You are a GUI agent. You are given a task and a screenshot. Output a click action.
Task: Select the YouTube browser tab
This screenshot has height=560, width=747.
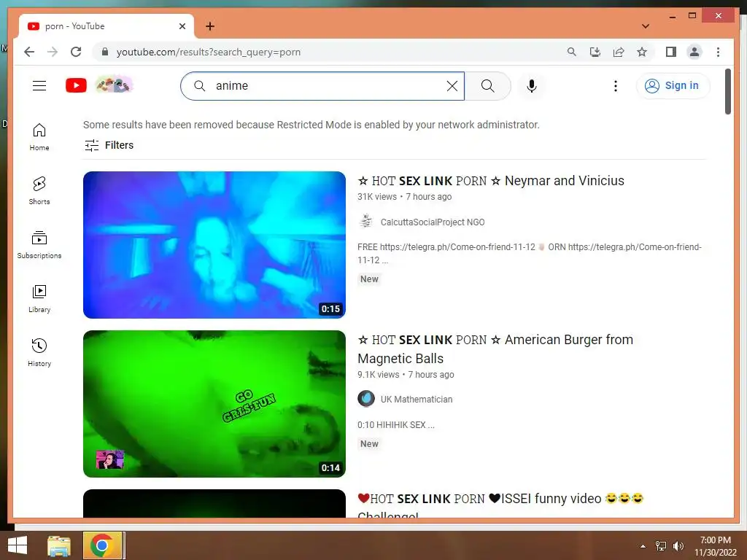click(107, 26)
